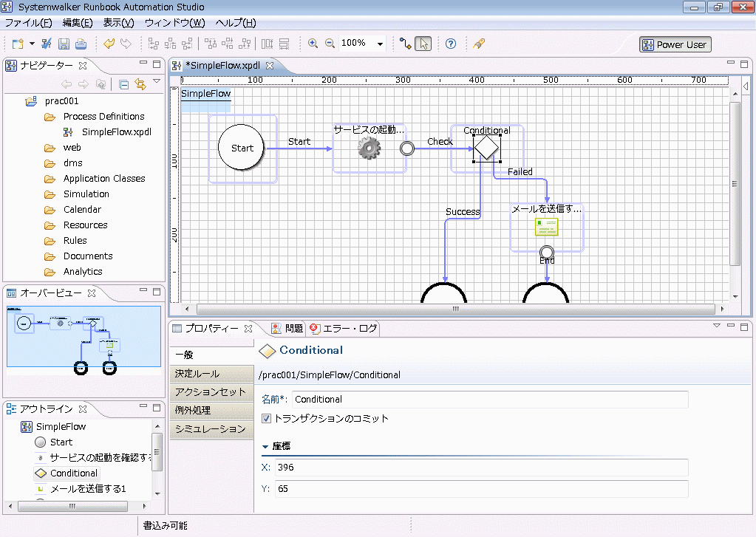Select the Documents folder
756x537 pixels.
pos(88,256)
